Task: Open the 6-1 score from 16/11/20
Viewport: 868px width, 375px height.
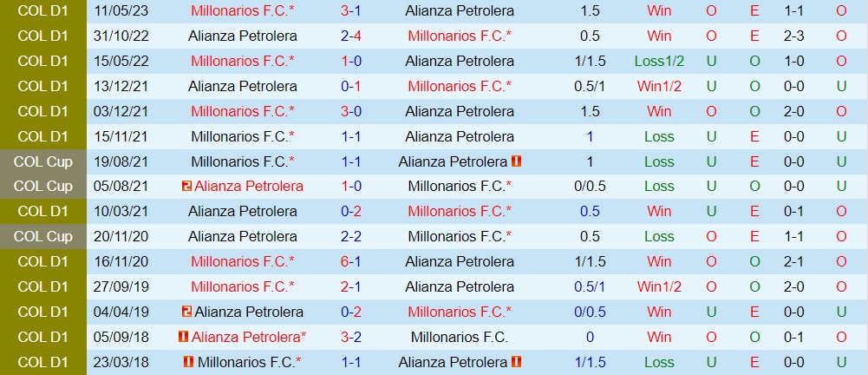Action: (351, 261)
